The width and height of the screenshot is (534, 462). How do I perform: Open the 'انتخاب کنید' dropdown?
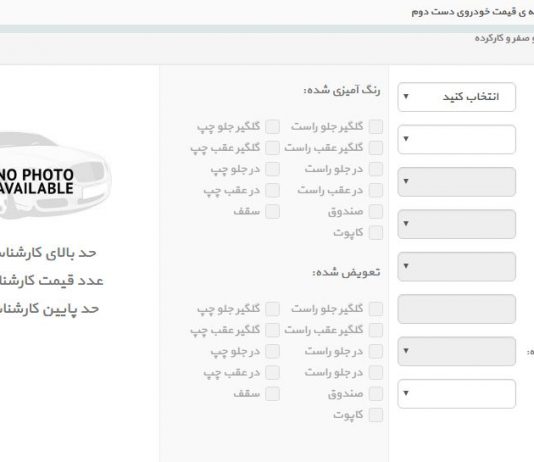(456, 97)
